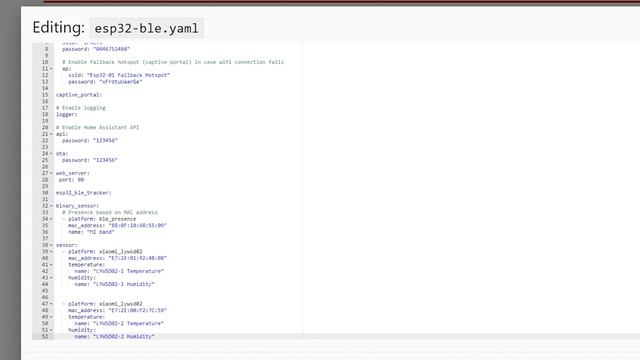640x360 pixels.
Task: Collapse the 'api:' block at line 21
Action: pyautogui.click(x=51, y=134)
